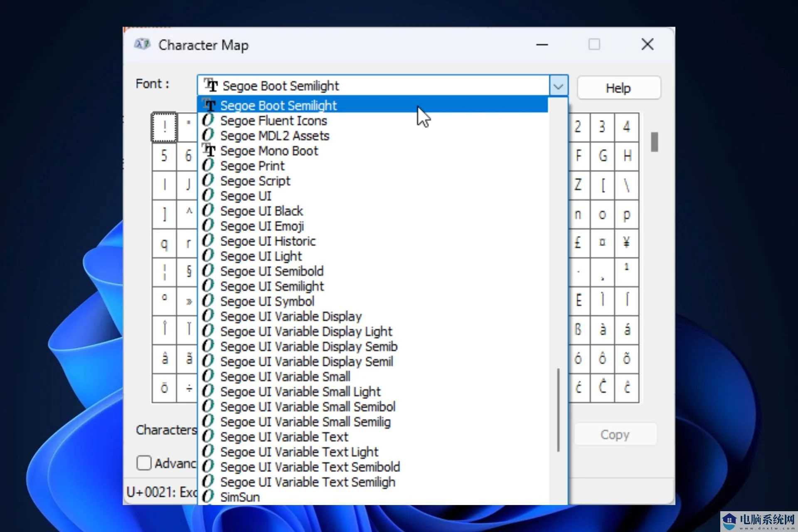This screenshot has height=532, width=798.
Task: Click the icon next to Segoe UI Semibold
Action: (x=208, y=271)
